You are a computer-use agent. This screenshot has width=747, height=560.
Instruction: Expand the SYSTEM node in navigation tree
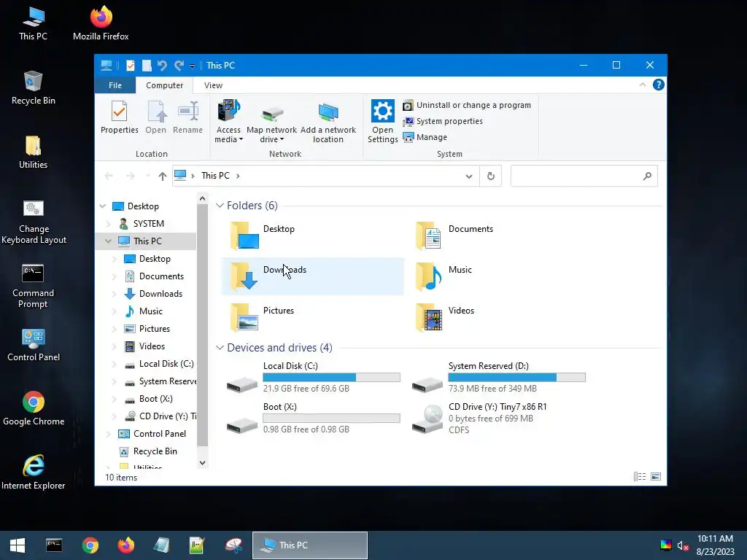pyautogui.click(x=108, y=224)
